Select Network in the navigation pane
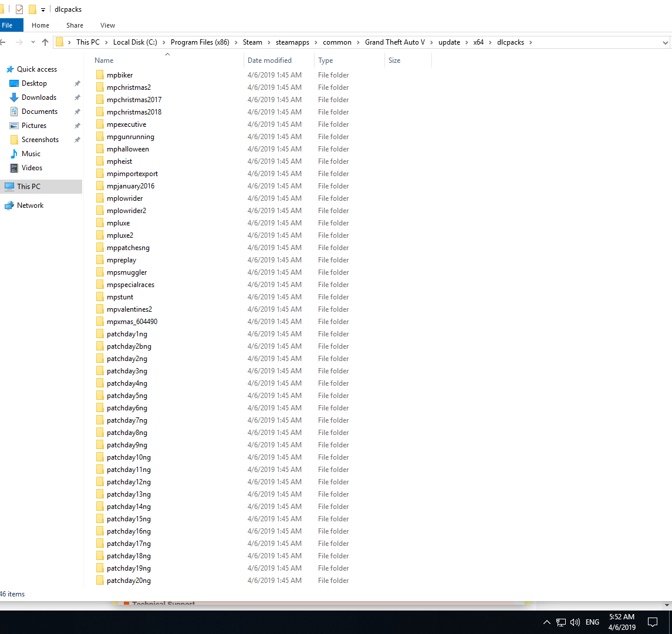This screenshot has height=634, width=672. (30, 205)
